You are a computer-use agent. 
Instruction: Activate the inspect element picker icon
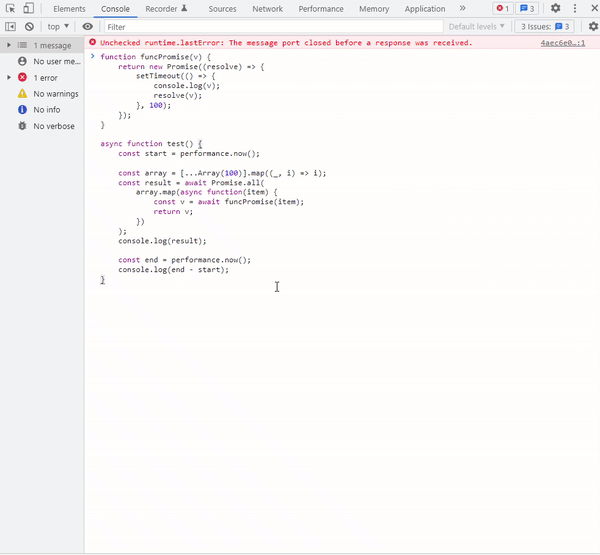10,8
